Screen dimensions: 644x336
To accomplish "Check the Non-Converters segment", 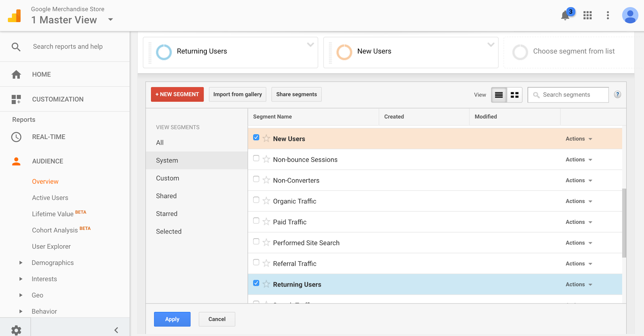I will tap(256, 179).
